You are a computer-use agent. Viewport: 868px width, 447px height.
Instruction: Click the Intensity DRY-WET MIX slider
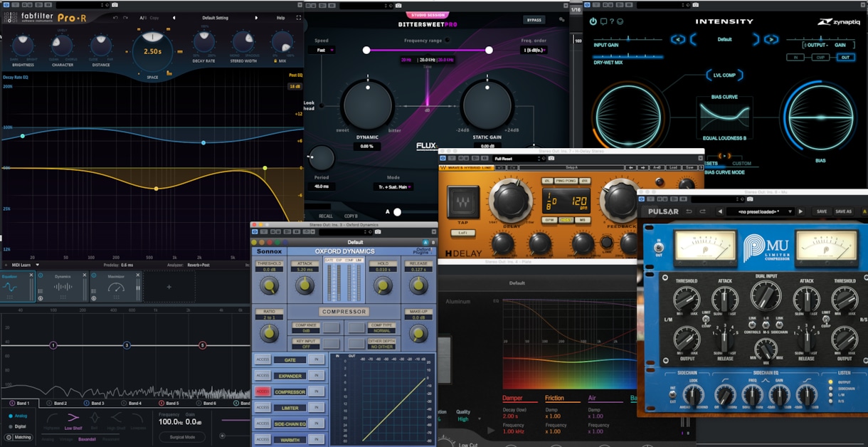[x=628, y=56]
